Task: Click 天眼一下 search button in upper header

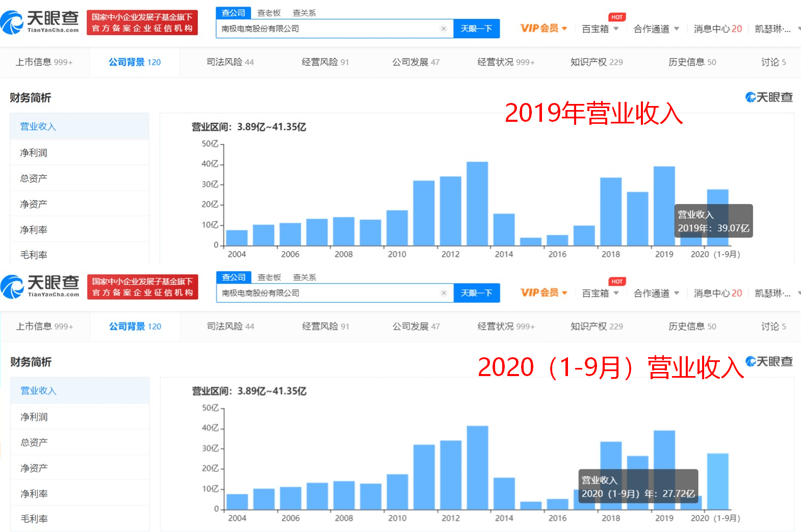Action: coord(476,29)
